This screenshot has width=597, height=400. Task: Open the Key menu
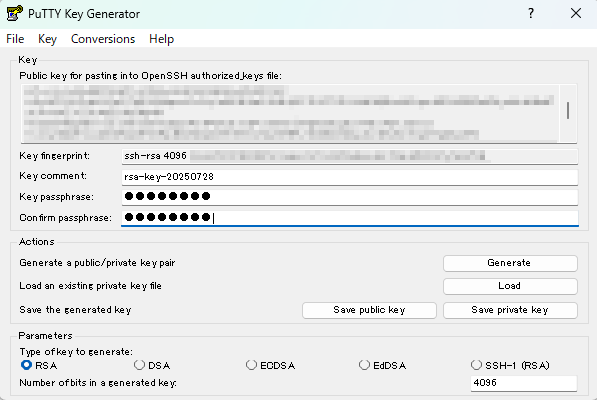(x=47, y=39)
